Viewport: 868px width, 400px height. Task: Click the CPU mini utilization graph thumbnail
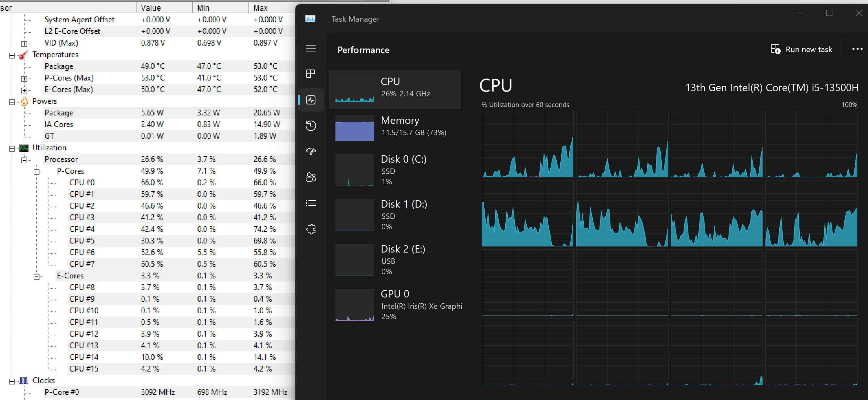point(355,89)
